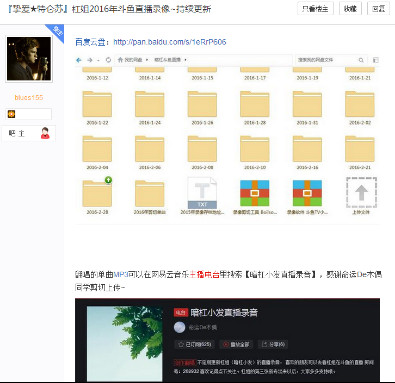Click the refresh icon in the netdisk toolbar

[x=108, y=60]
